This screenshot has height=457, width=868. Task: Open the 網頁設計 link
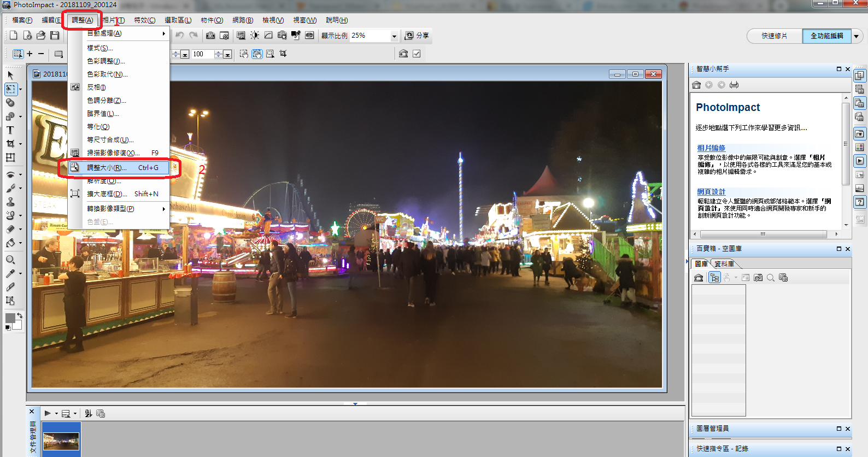(711, 192)
